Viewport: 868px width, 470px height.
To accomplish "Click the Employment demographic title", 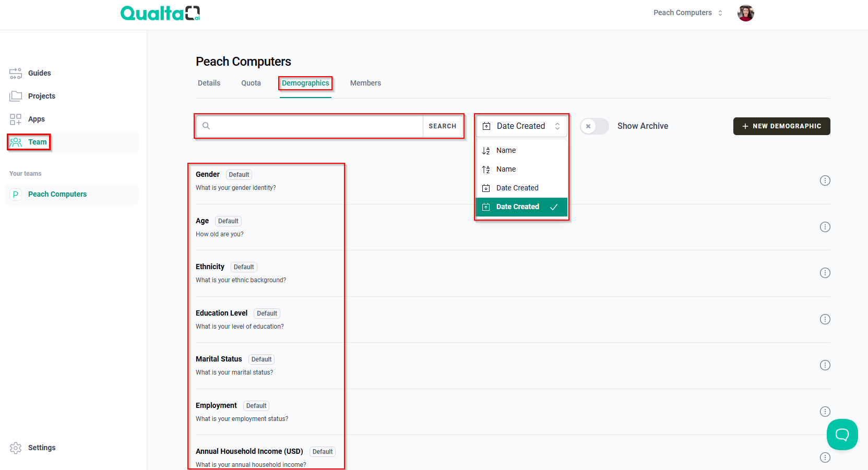I will coord(216,405).
